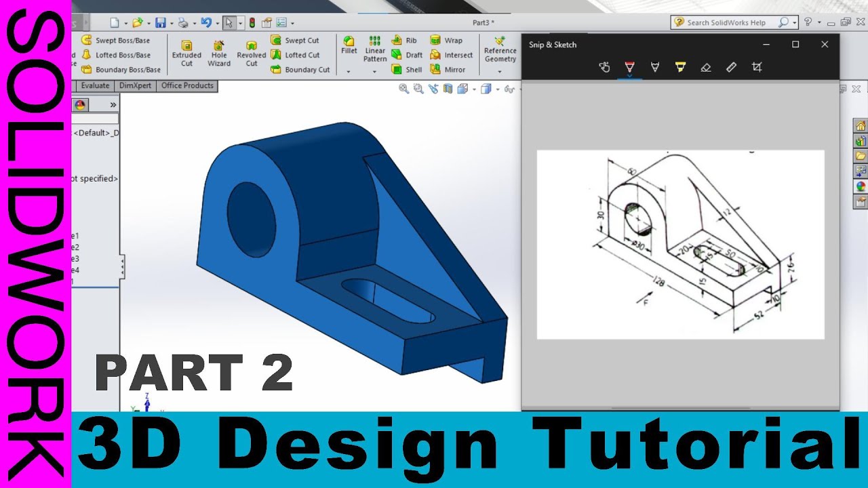Open the Appearances color ball in task pane
The image size is (868, 488).
point(861,186)
